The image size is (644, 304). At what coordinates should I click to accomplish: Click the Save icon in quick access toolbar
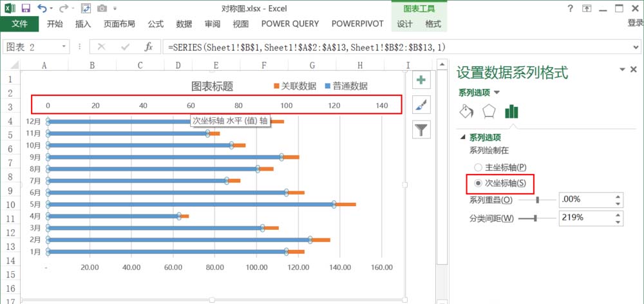[26, 8]
